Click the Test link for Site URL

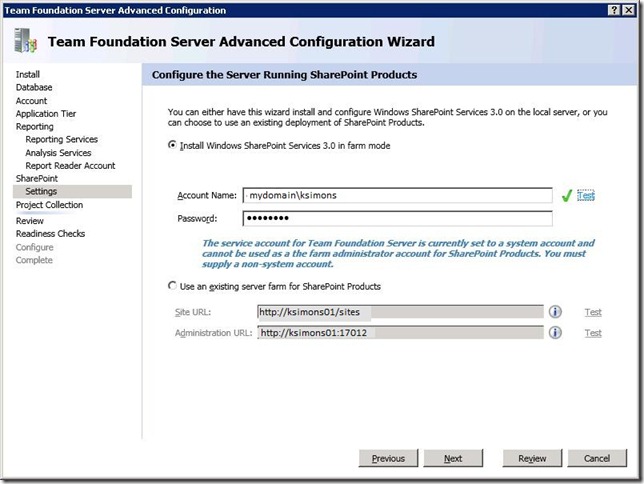tap(593, 312)
